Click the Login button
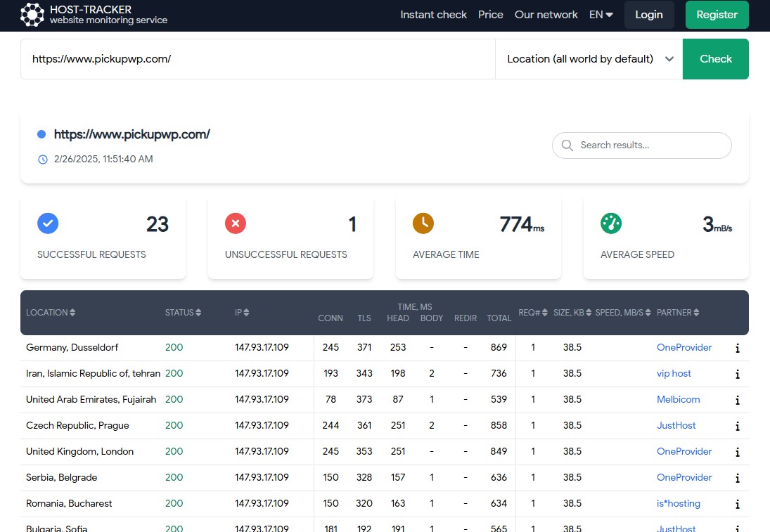Image resolution: width=770 pixels, height=532 pixels. pos(649,15)
